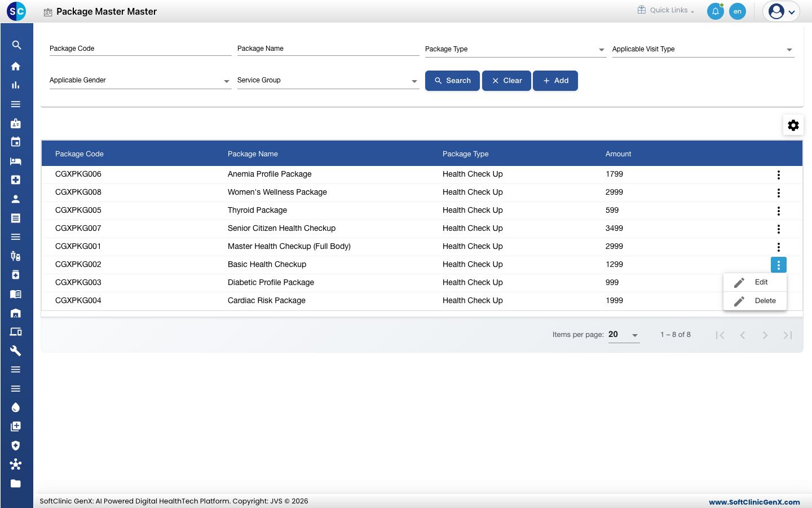The width and height of the screenshot is (812, 508).
Task: Click the notifications bell icon
Action: [x=716, y=11]
